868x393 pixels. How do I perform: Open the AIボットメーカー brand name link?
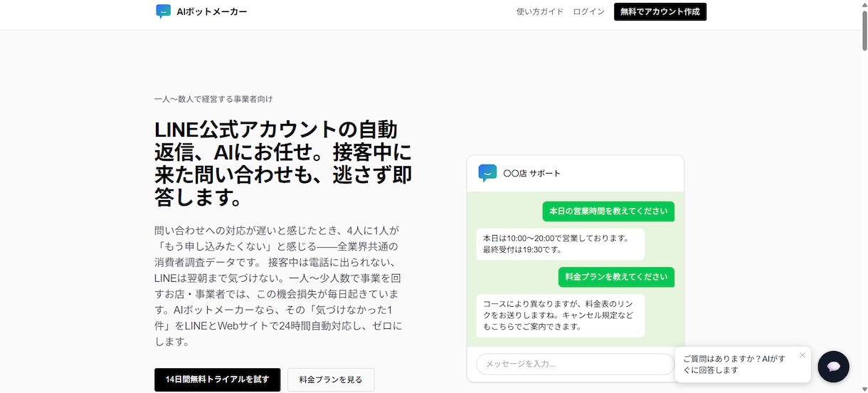[x=212, y=11]
